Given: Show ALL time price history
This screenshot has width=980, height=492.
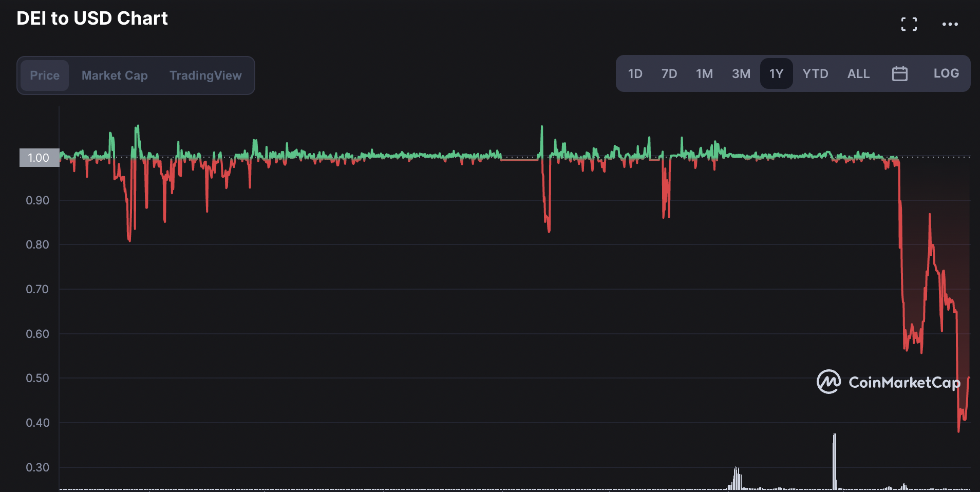Looking at the screenshot, I should pyautogui.click(x=858, y=73).
